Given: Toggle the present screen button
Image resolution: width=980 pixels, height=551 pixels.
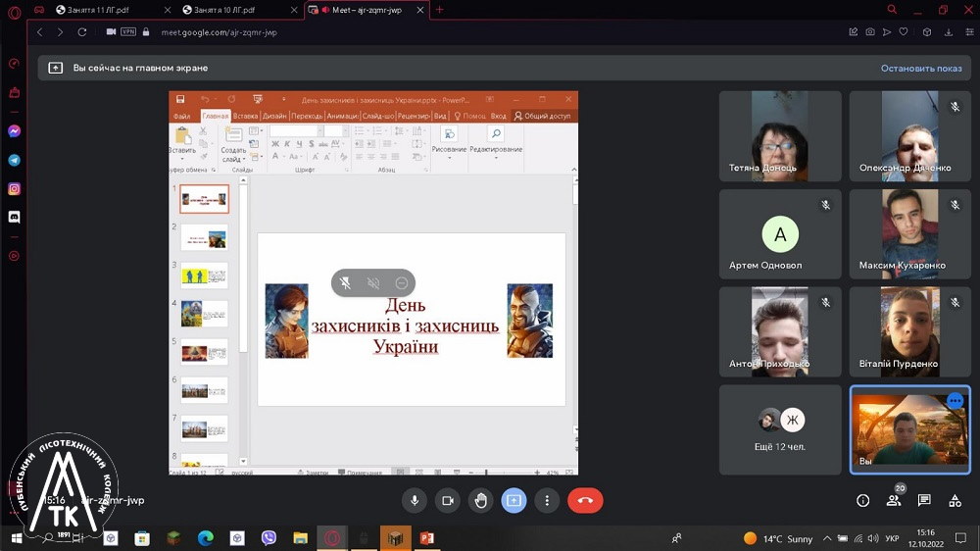Looking at the screenshot, I should tap(514, 500).
